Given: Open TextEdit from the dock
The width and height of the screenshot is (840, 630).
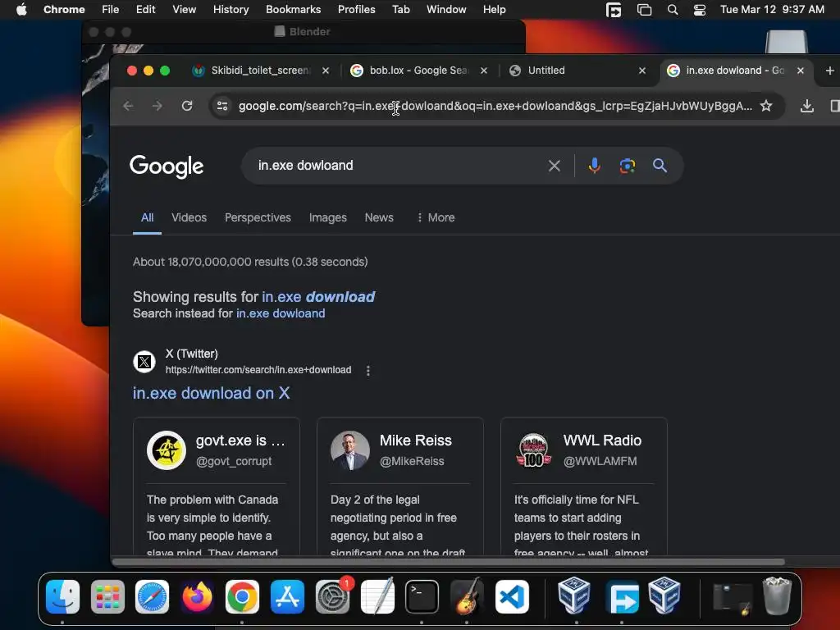Looking at the screenshot, I should [x=377, y=596].
